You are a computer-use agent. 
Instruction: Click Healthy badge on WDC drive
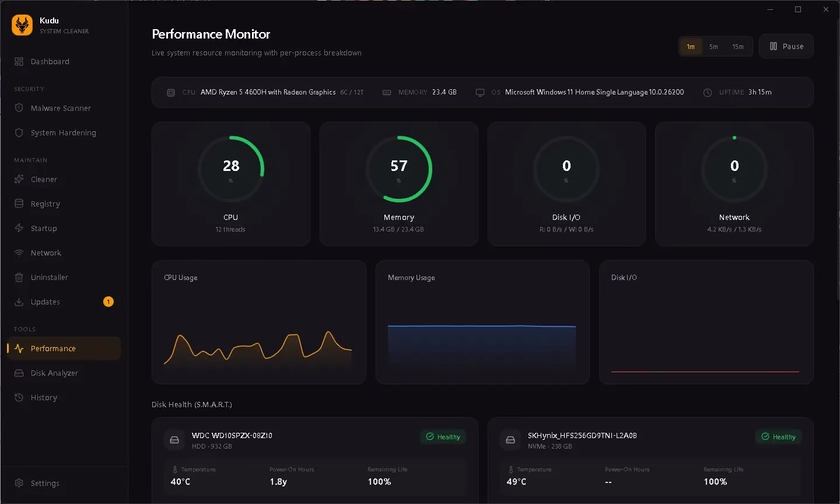(x=443, y=436)
